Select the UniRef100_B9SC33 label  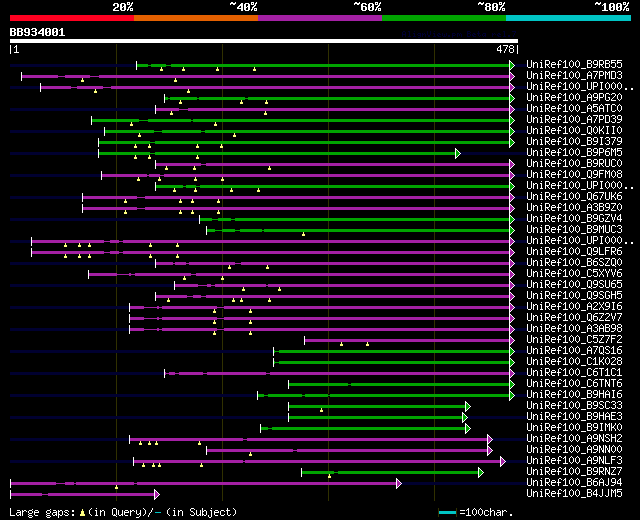pos(574,406)
